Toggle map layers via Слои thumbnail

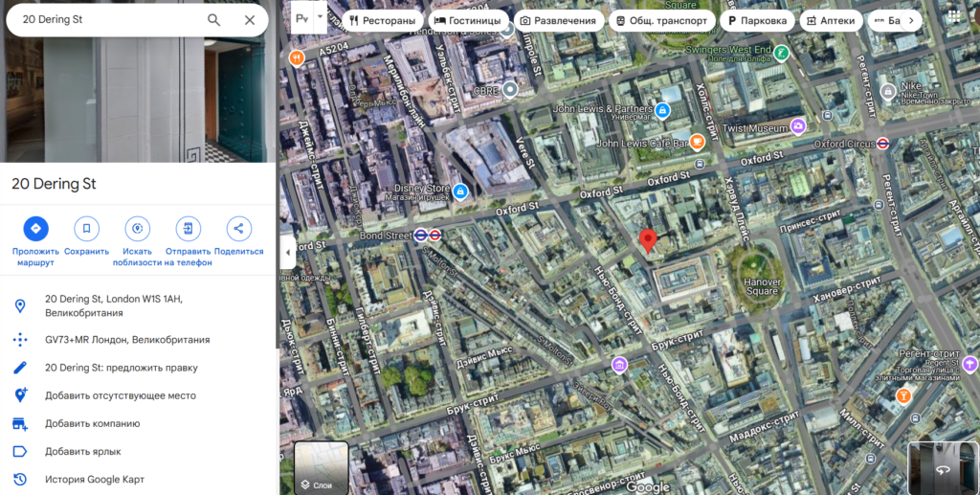322,468
